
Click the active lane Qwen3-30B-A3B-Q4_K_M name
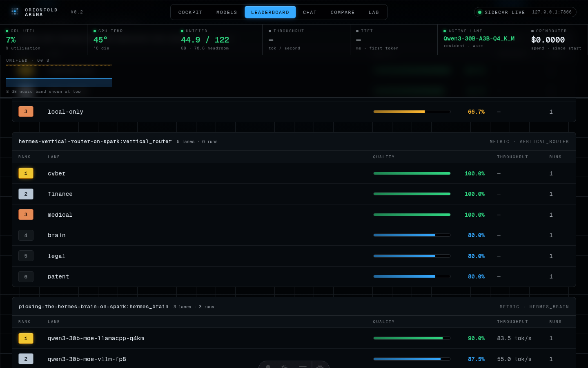point(479,38)
